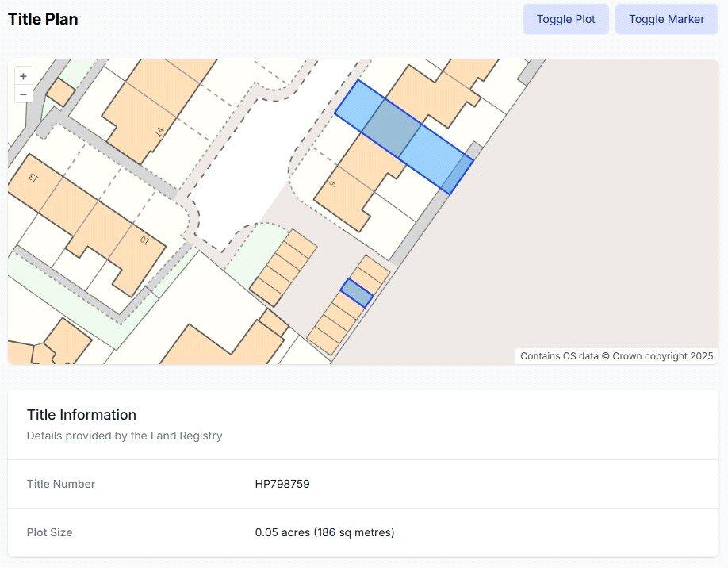Click the Plot Size row label
728x568 pixels.
point(49,532)
